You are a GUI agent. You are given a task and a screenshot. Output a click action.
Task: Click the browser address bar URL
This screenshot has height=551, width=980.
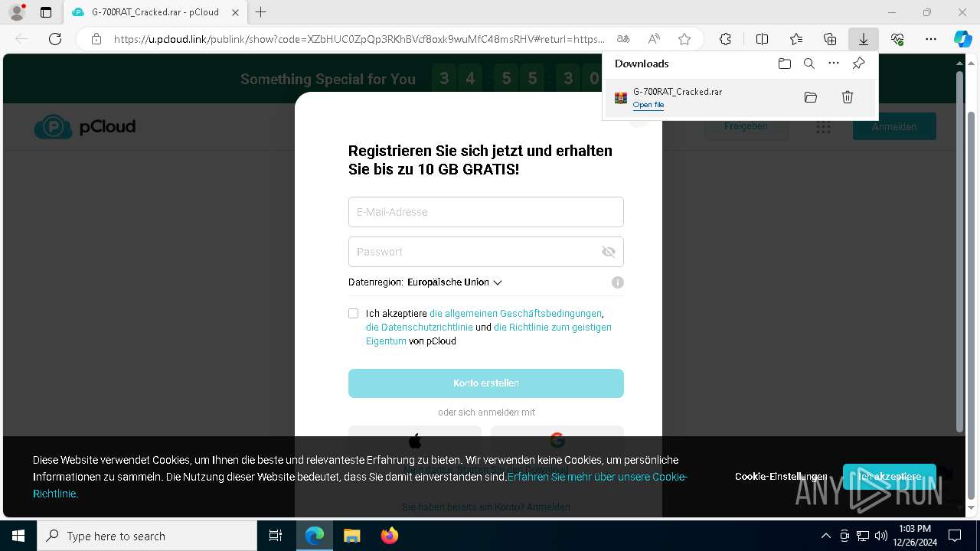[x=360, y=39]
